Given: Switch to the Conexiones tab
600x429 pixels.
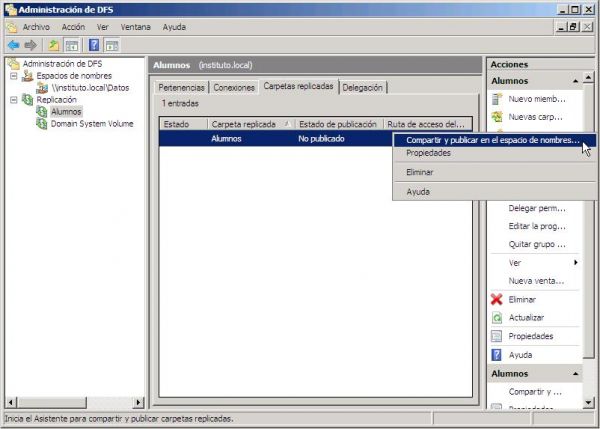Looking at the screenshot, I should tap(234, 88).
